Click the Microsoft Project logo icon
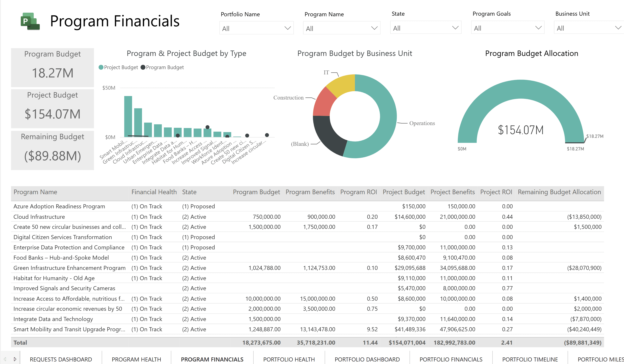The height and width of the screenshot is (364, 624). [x=30, y=21]
